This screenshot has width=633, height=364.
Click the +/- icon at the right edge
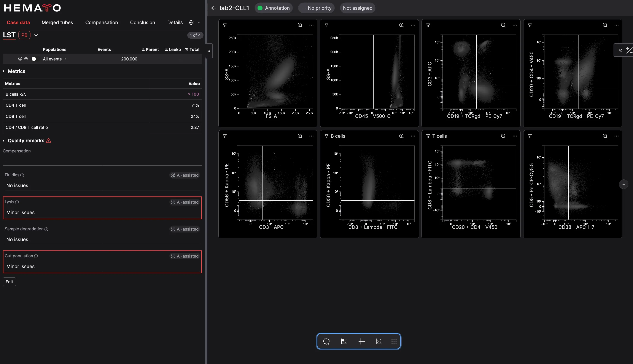629,50
